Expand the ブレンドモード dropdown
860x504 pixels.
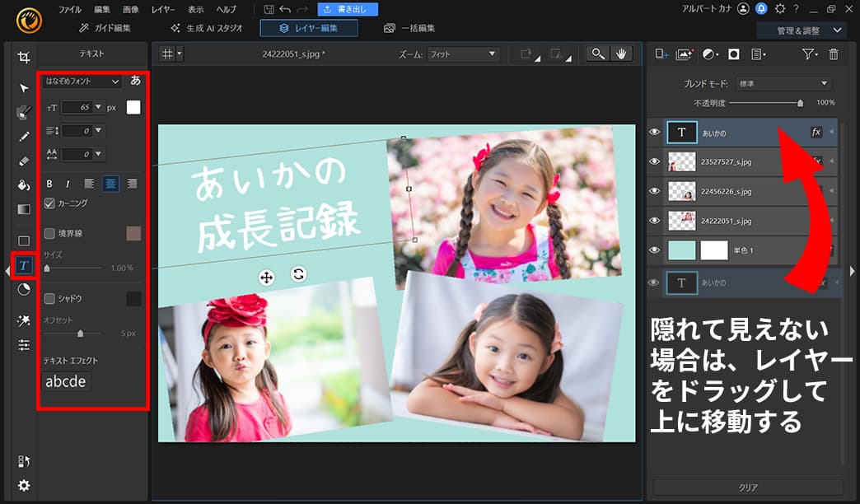[783, 84]
